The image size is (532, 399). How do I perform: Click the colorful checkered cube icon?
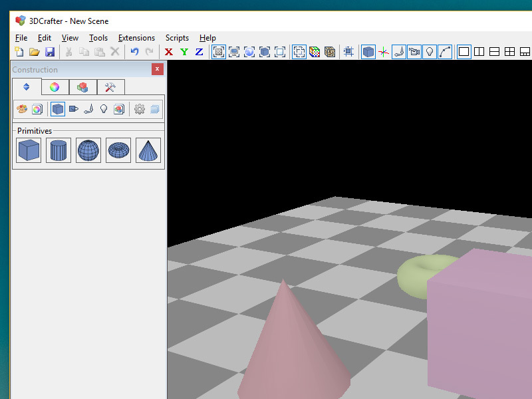[315, 52]
